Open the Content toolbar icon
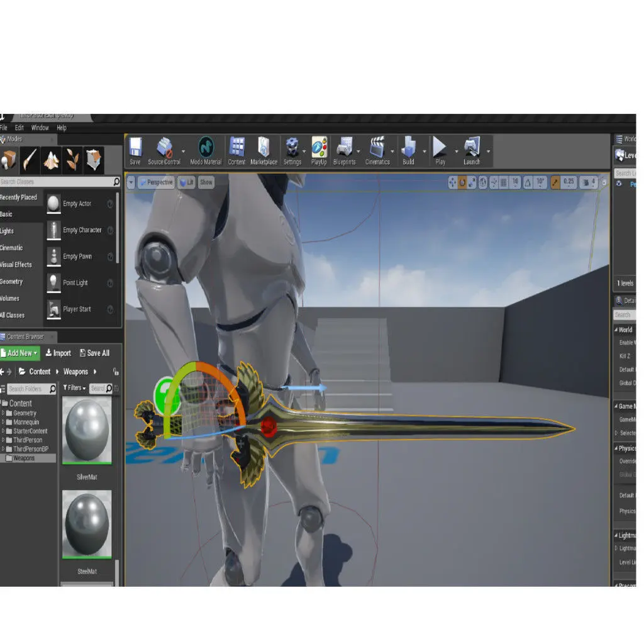 click(236, 151)
